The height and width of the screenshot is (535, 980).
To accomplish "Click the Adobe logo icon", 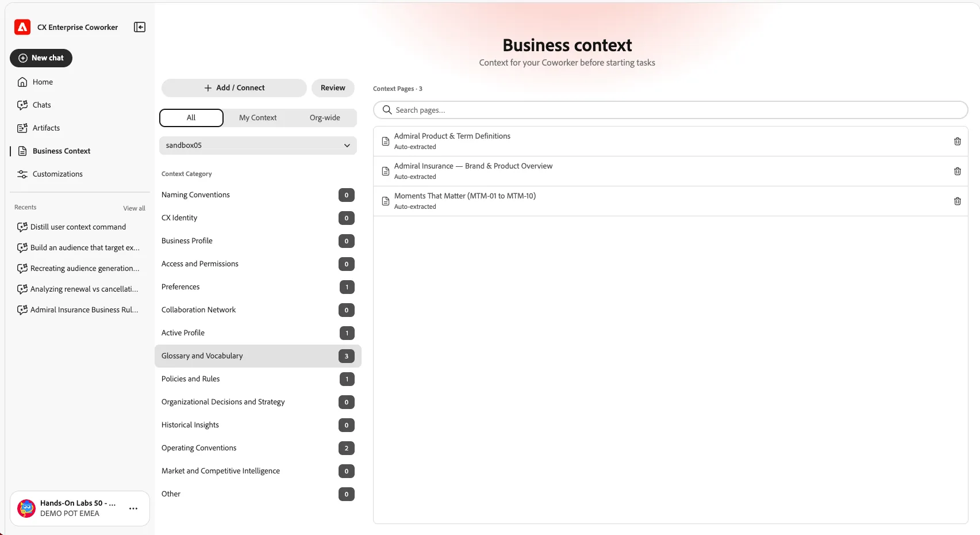I will pyautogui.click(x=22, y=27).
